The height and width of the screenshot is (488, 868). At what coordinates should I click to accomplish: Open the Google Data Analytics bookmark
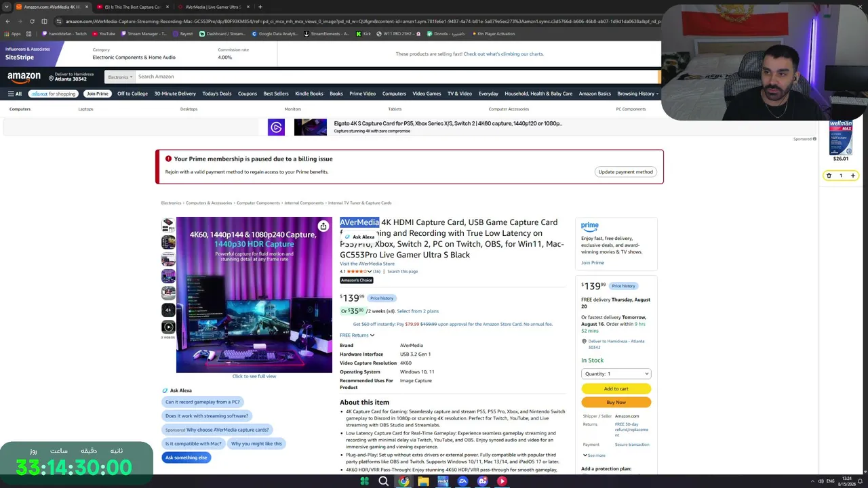click(x=275, y=34)
